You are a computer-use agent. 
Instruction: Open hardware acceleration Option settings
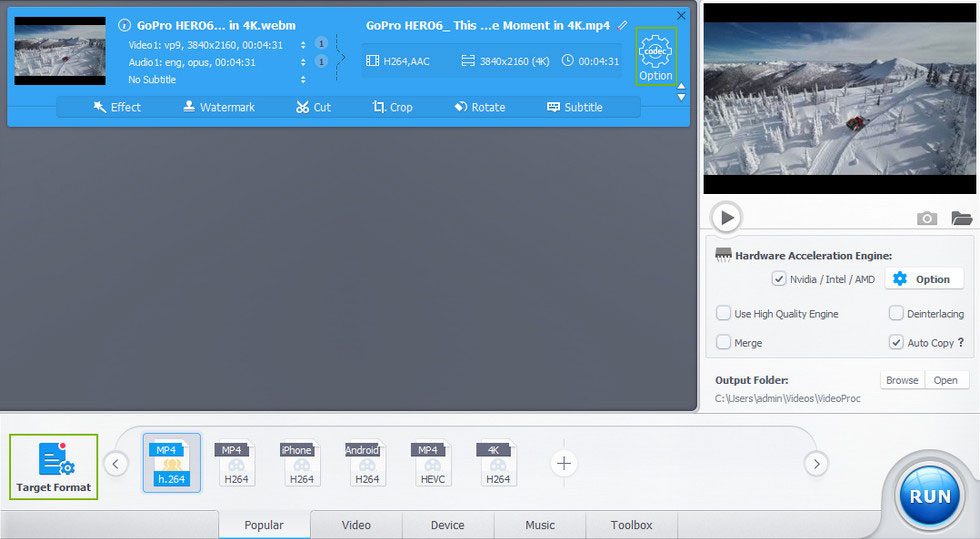pyautogui.click(x=924, y=279)
